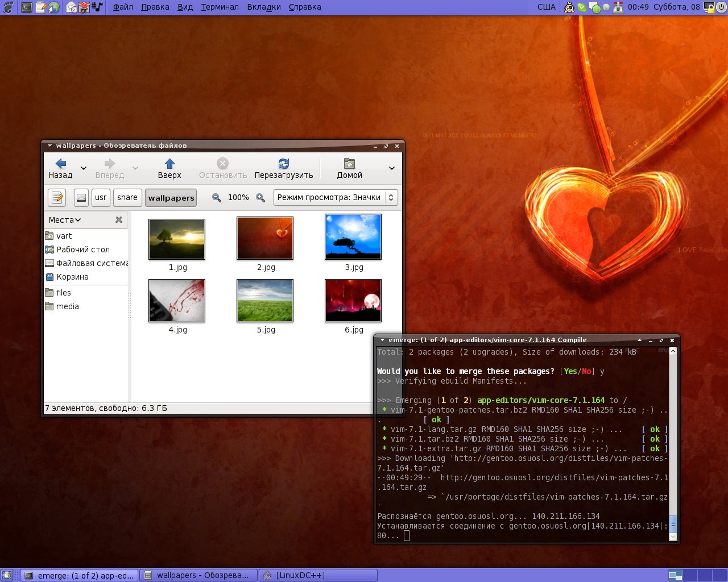The width and height of the screenshot is (728, 582).
Task: Click the red lever tray icon beside the clock
Action: pyautogui.click(x=618, y=7)
